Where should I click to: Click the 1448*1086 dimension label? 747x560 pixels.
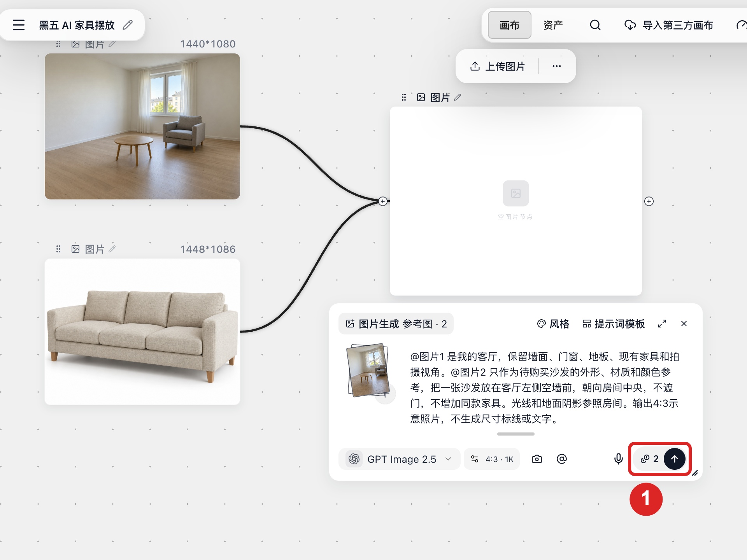(x=208, y=249)
